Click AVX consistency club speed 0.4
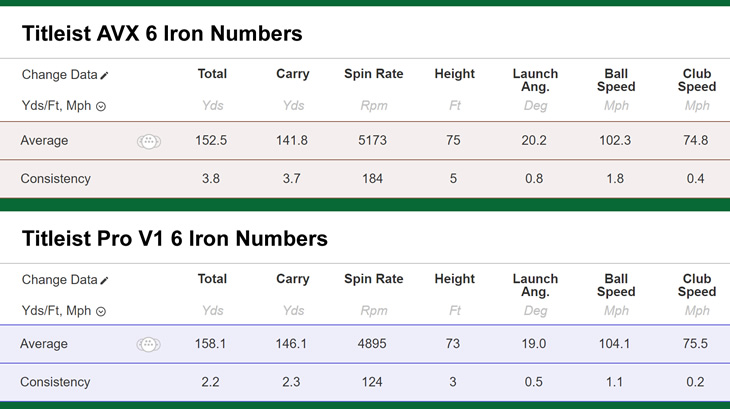Image resolution: width=730 pixels, height=409 pixels. [x=696, y=179]
